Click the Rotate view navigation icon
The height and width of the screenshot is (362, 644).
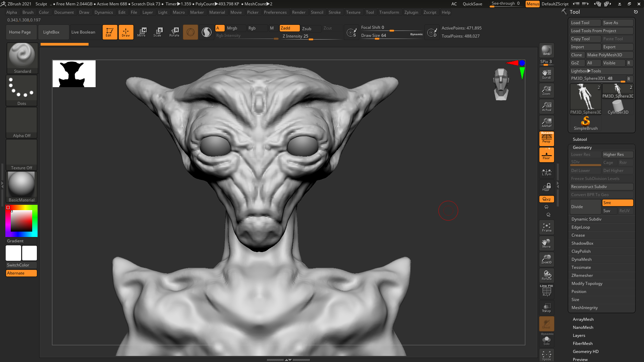(x=546, y=276)
